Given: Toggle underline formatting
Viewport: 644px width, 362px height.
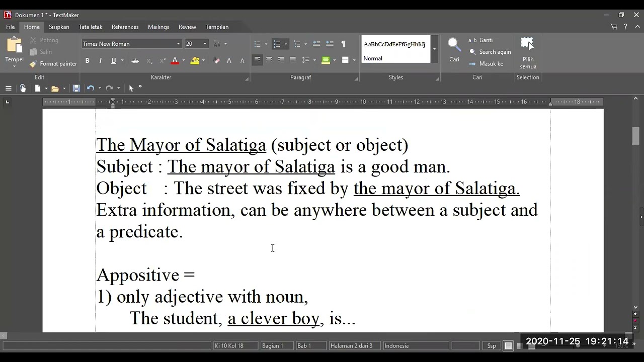Looking at the screenshot, I should [x=113, y=61].
